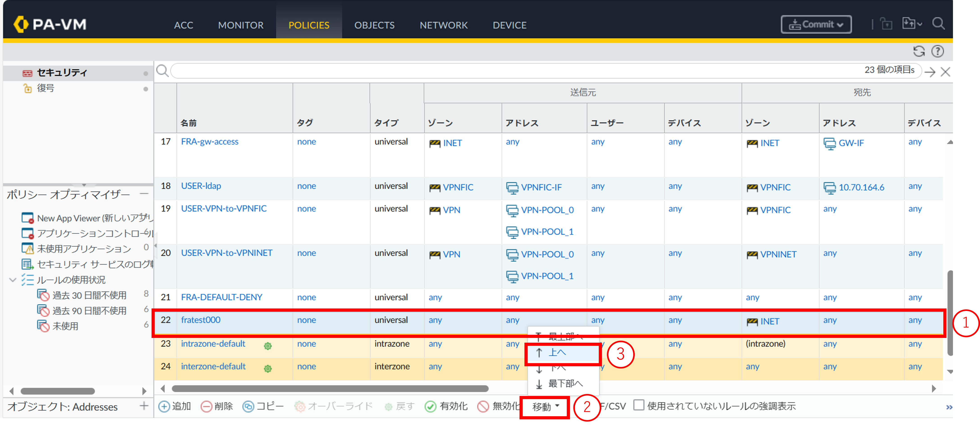Viewport: 980px width, 425px height.
Task: Click the add (追加) plus icon
Action: tap(164, 406)
